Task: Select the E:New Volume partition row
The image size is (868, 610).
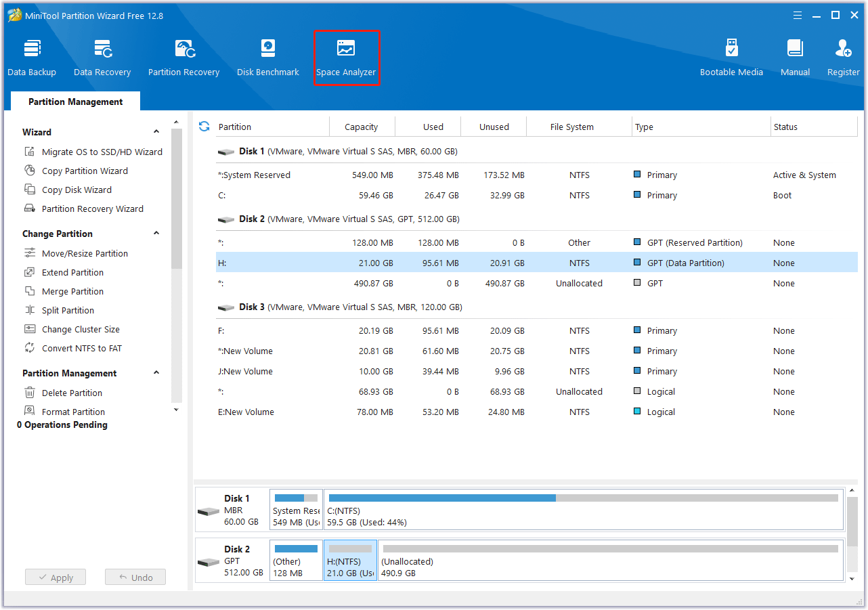Action: coord(537,412)
